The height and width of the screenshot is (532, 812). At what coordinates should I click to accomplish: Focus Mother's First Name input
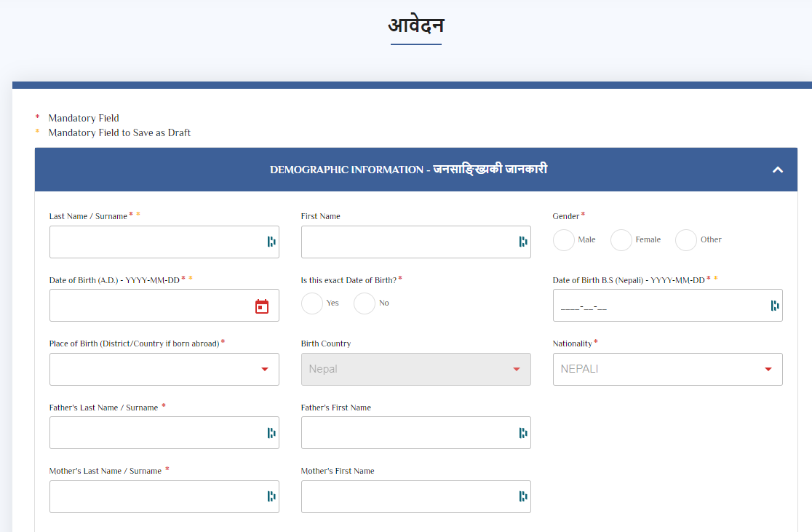pos(416,497)
